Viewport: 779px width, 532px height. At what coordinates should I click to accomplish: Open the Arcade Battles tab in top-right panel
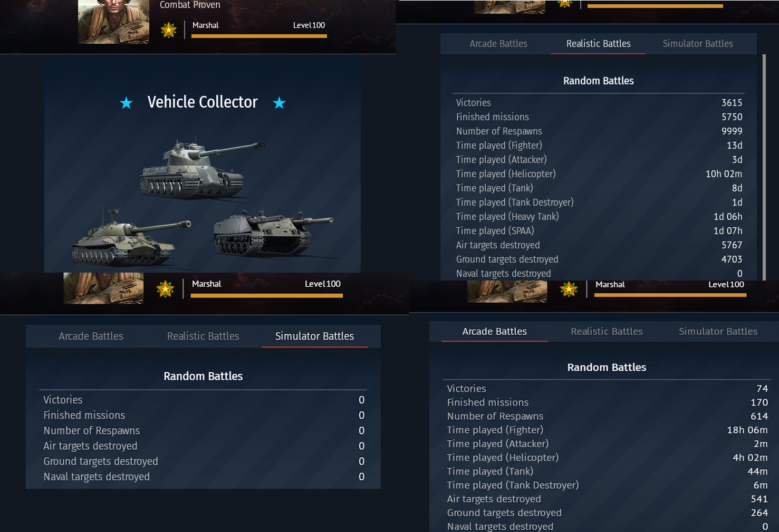[498, 44]
